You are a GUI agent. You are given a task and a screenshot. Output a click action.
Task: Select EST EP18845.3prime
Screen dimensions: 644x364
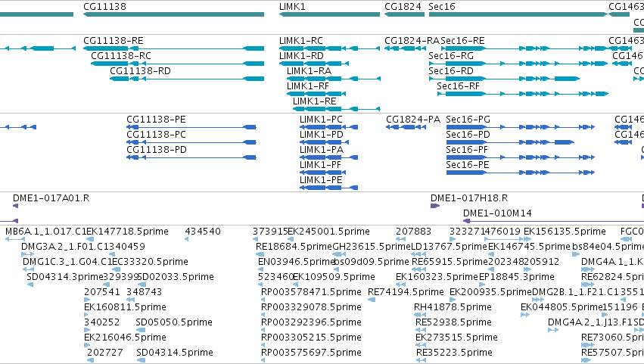483,285
